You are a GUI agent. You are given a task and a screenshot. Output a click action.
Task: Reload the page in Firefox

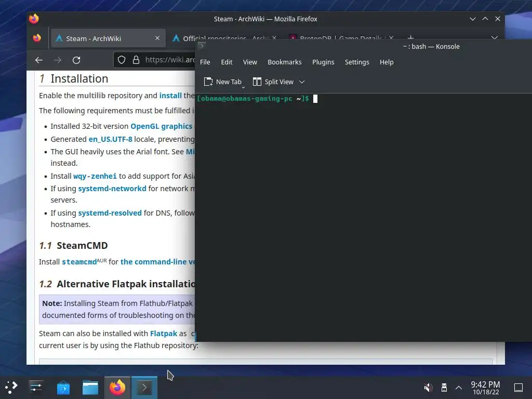(x=76, y=60)
